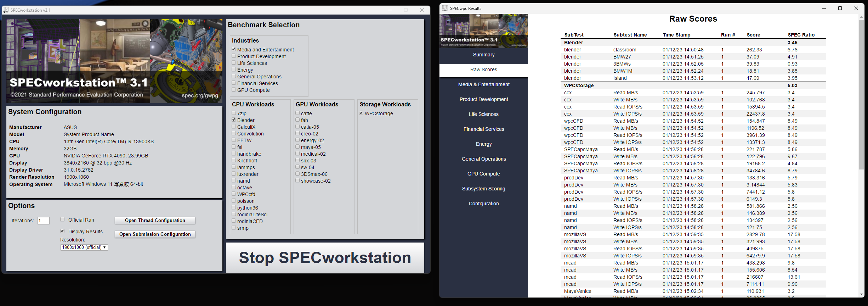868x306 pixels.
Task: Open GPU Compute results section
Action: click(x=484, y=174)
